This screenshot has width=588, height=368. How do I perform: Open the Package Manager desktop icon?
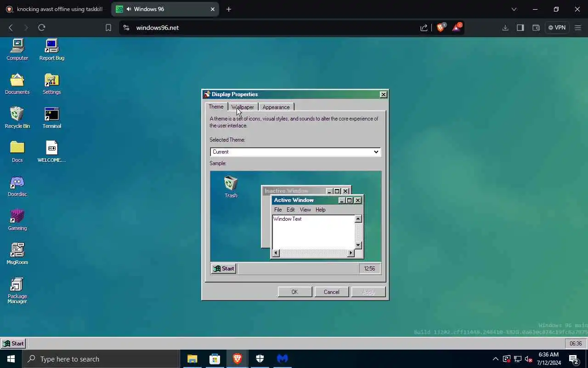coord(17,291)
